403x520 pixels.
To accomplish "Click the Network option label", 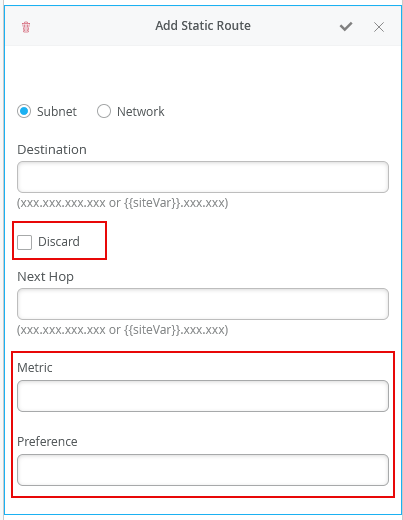I will (141, 112).
